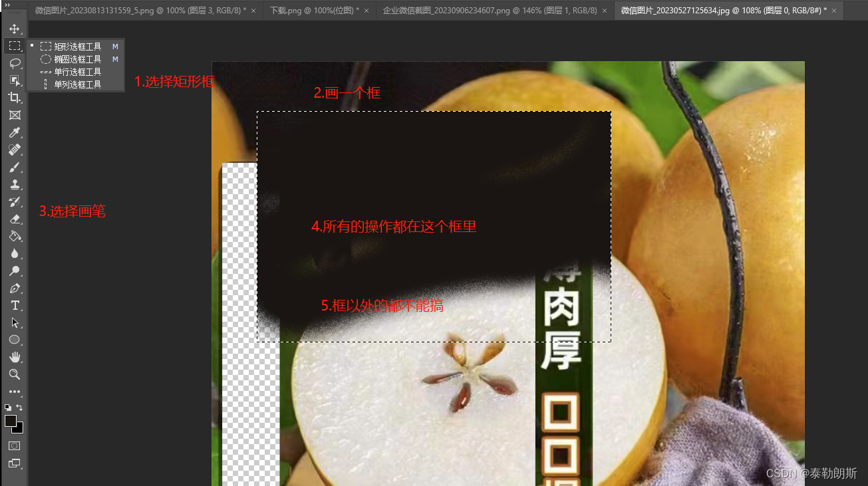
Task: Select the History Brush tool
Action: point(15,201)
